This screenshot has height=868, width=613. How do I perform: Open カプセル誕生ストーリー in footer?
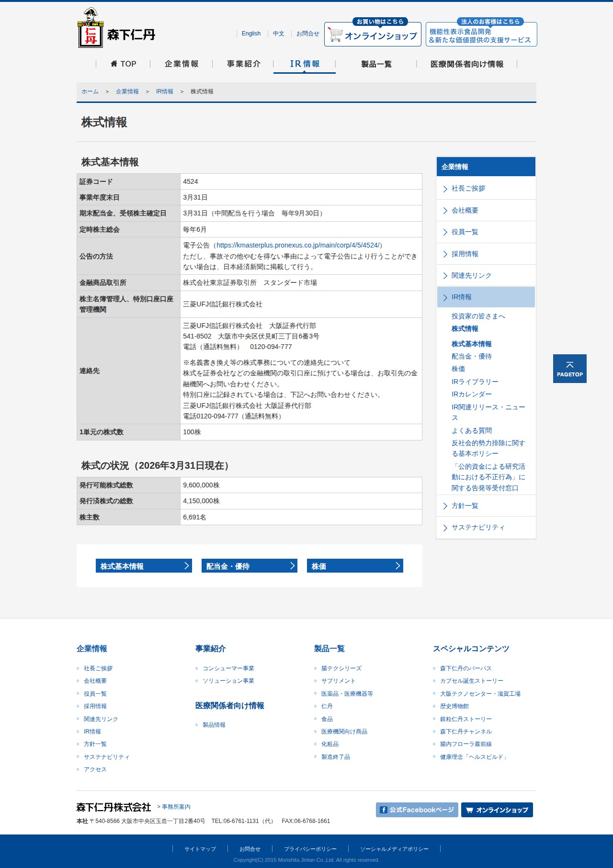click(x=472, y=681)
